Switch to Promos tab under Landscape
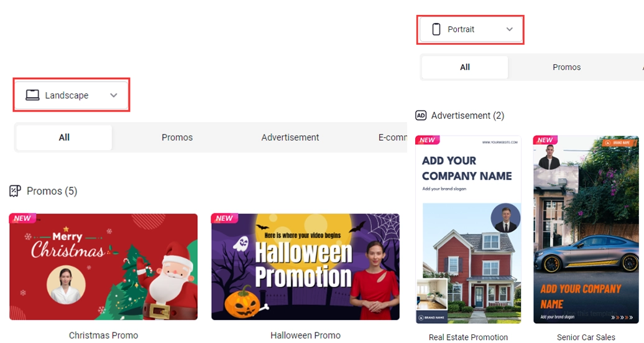Image resolution: width=644 pixels, height=343 pixels. [177, 138]
